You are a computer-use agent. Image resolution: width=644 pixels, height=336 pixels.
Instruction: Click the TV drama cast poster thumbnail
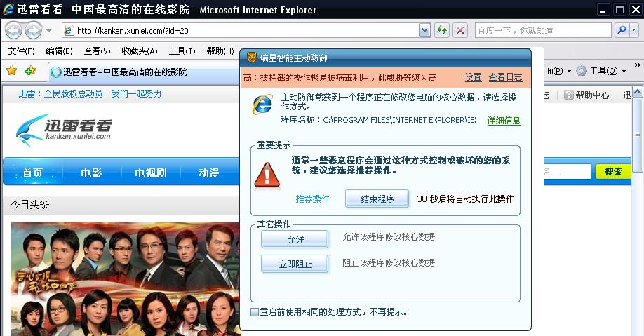click(x=125, y=279)
